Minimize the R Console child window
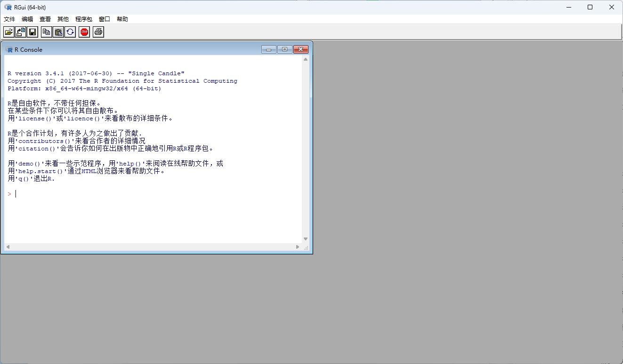 (x=269, y=49)
